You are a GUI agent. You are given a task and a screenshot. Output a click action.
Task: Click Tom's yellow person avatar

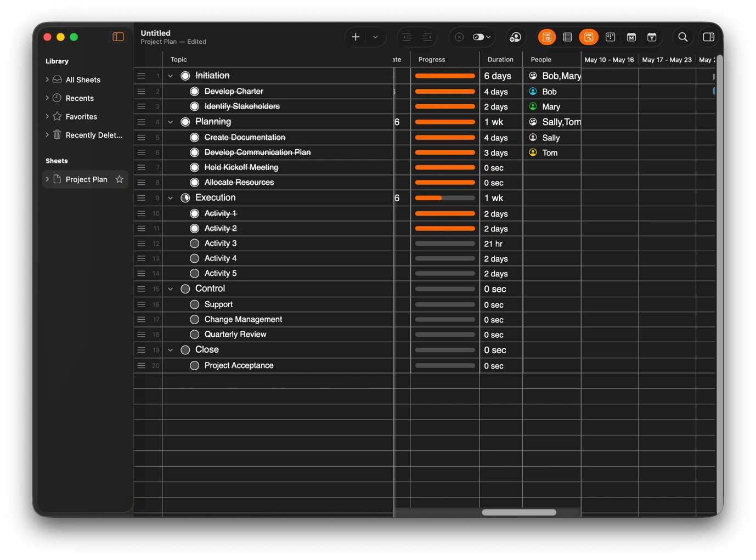click(533, 152)
